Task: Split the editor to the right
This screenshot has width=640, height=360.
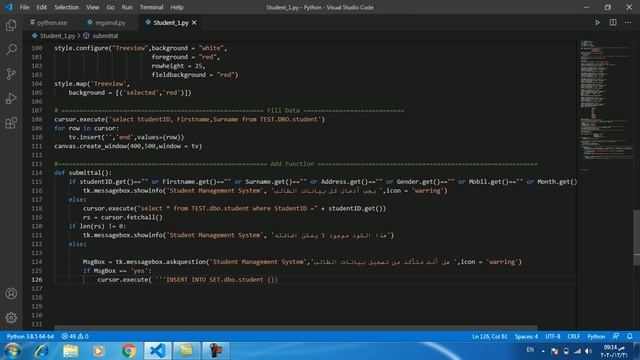Action: pos(613,23)
